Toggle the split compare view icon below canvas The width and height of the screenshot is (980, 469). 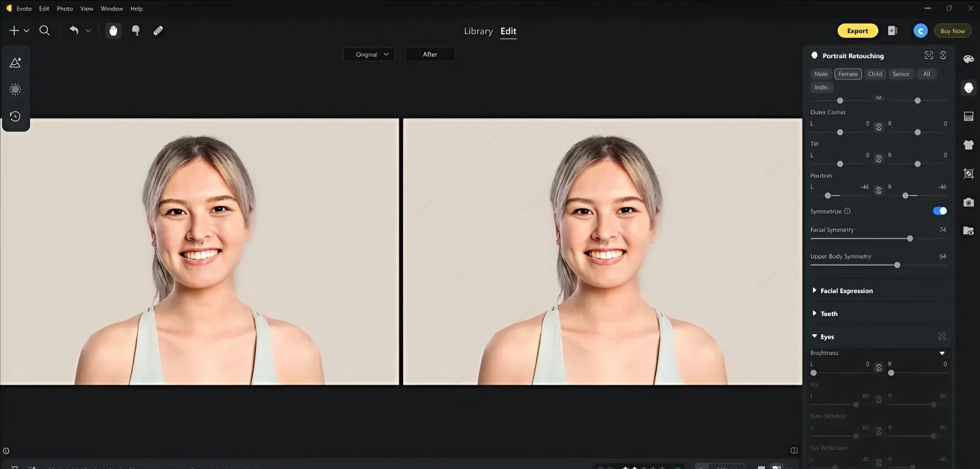pos(794,451)
